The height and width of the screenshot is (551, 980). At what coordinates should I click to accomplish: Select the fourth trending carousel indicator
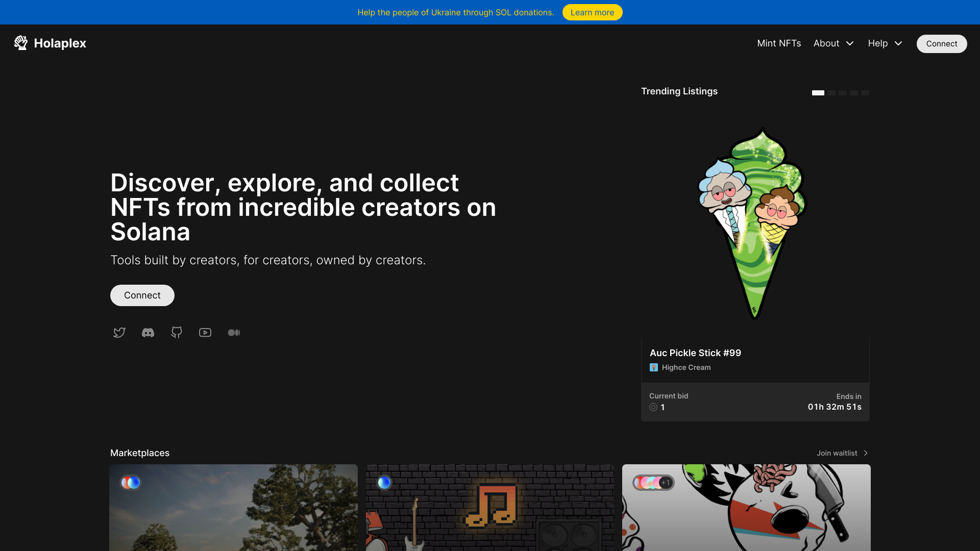[854, 93]
